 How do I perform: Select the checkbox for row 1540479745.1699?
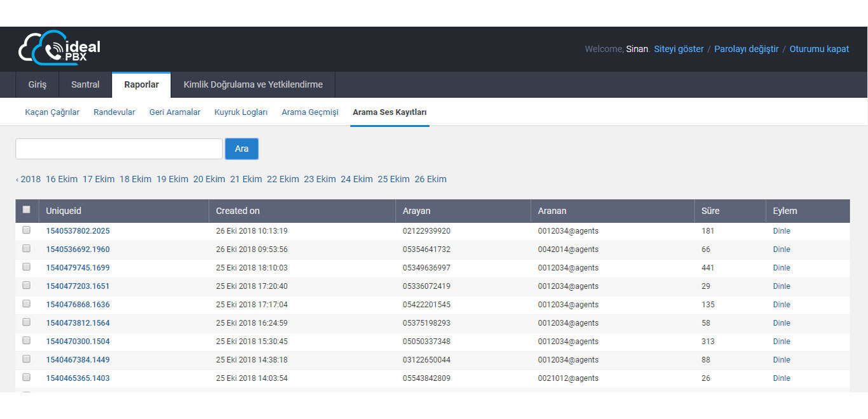coord(26,267)
